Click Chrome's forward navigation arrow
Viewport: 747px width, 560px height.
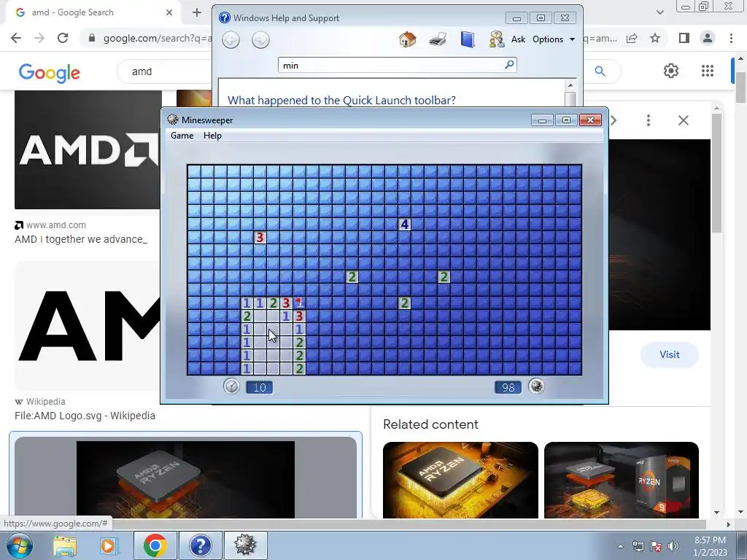[x=39, y=38]
